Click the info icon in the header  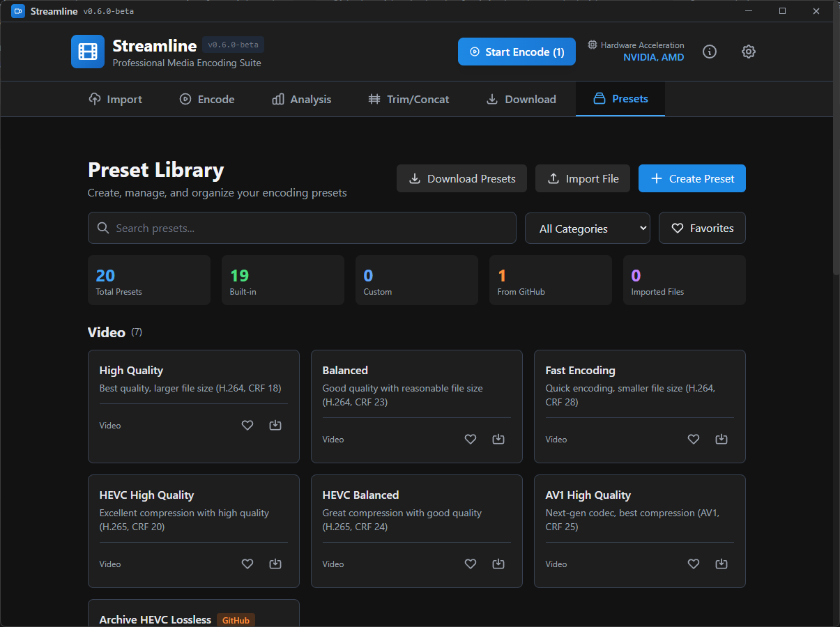[709, 52]
